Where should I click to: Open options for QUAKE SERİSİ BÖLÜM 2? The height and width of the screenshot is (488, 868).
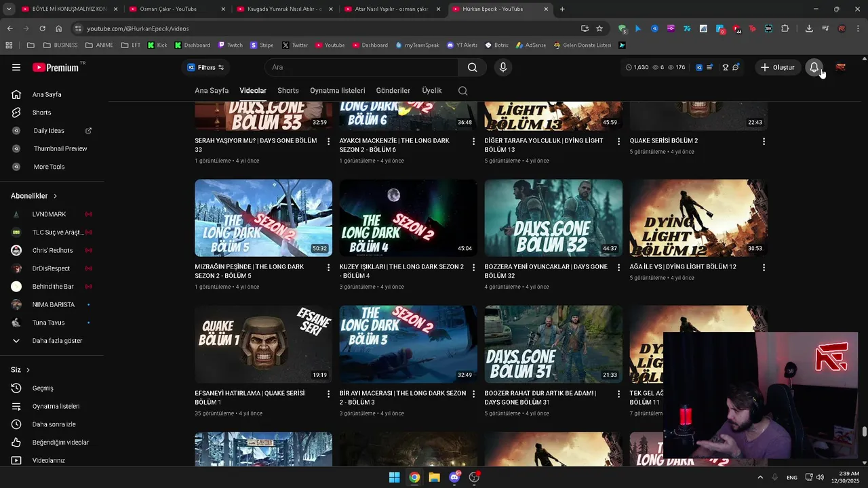pos(764,141)
